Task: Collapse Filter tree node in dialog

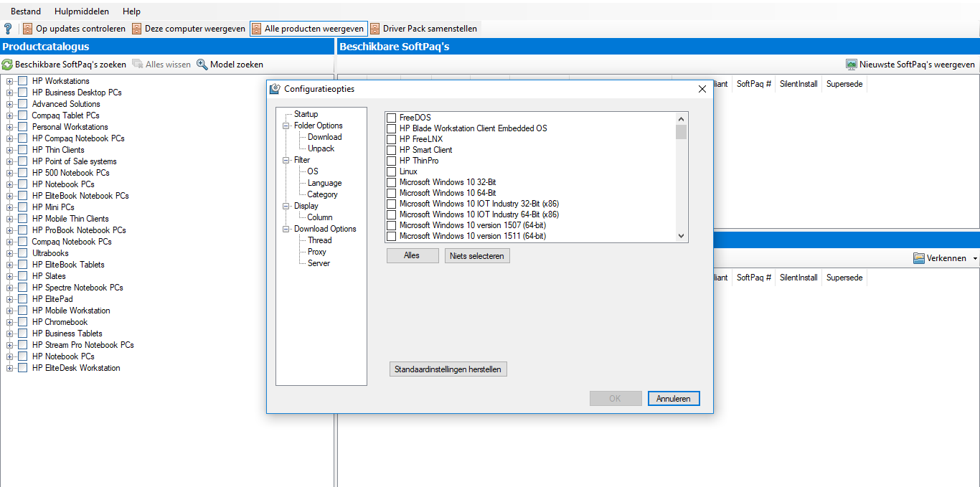Action: click(x=287, y=160)
